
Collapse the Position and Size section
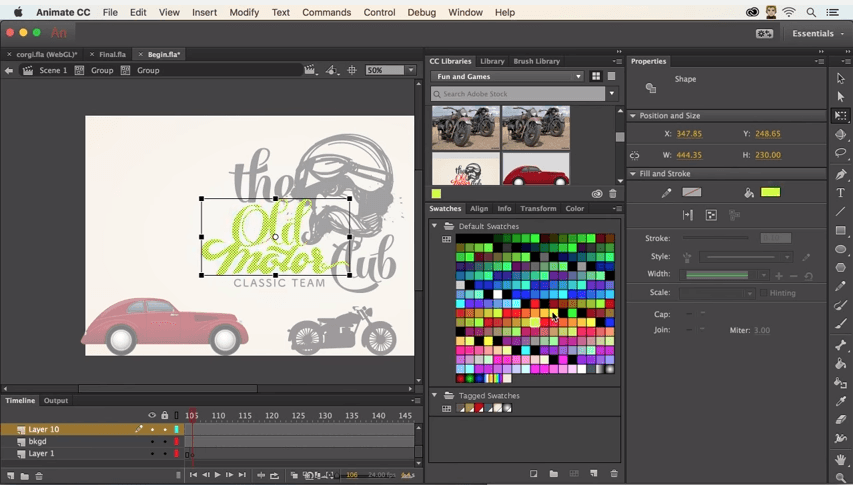[x=633, y=116]
